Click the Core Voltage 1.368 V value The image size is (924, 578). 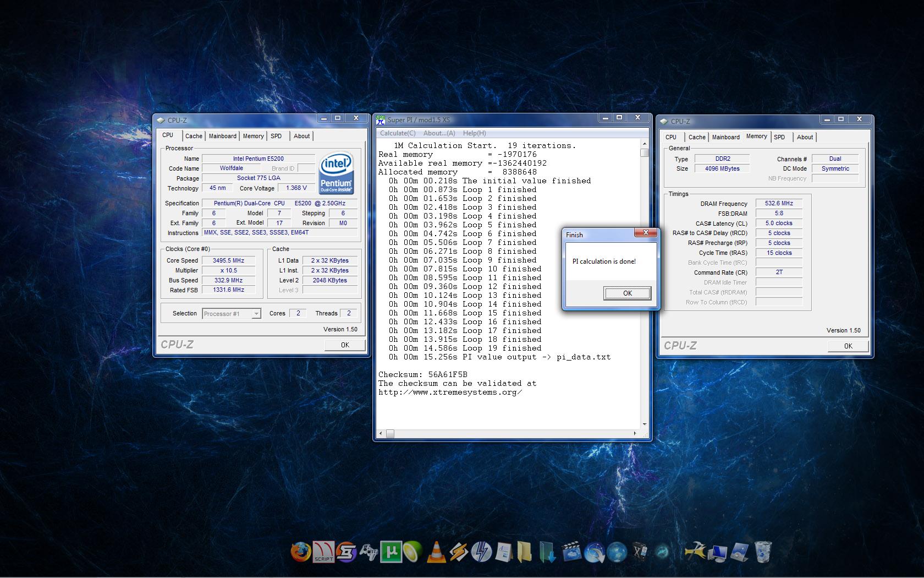(296, 188)
